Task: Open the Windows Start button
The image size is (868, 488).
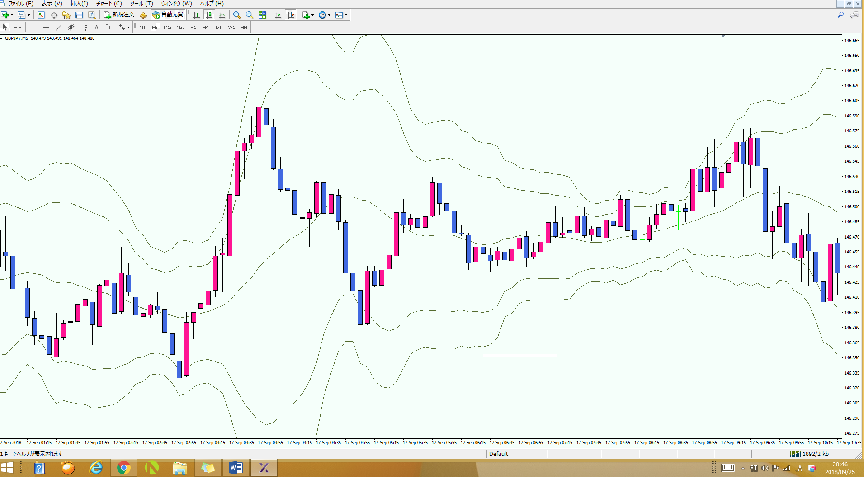Action: [7, 468]
